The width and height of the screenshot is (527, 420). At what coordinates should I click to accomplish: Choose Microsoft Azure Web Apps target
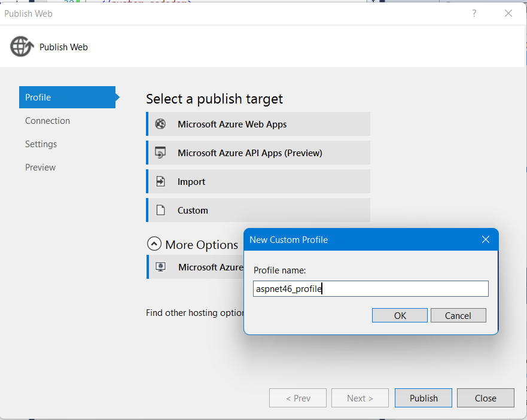258,124
